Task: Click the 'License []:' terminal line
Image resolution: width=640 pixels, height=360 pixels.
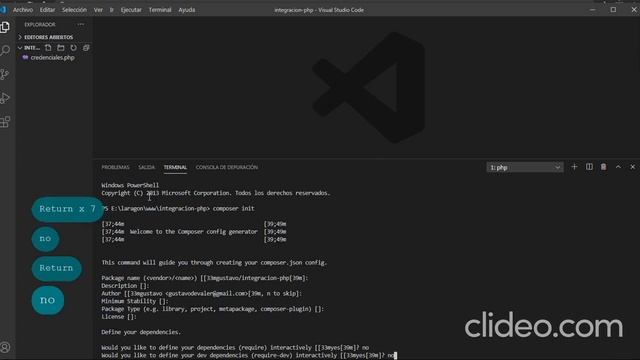Action: [x=119, y=317]
